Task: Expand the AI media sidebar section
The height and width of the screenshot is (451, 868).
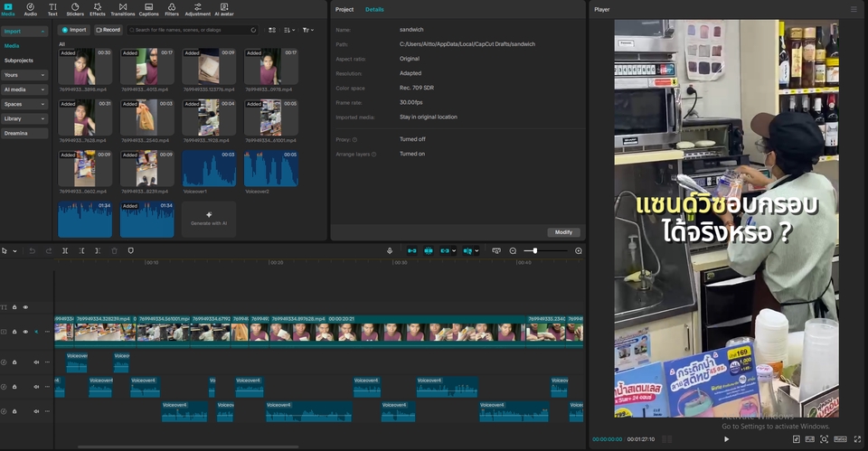Action: point(24,89)
